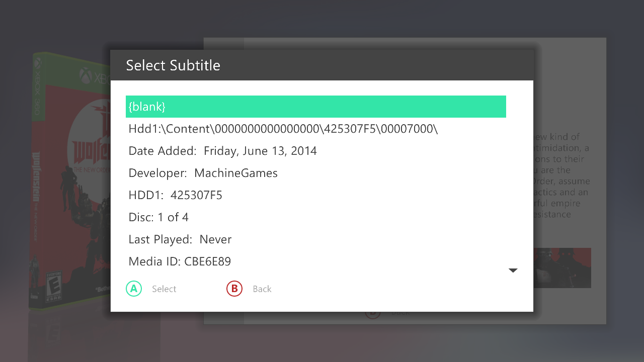This screenshot has width=644, height=362.
Task: Click the Back label
Action: coord(262,289)
